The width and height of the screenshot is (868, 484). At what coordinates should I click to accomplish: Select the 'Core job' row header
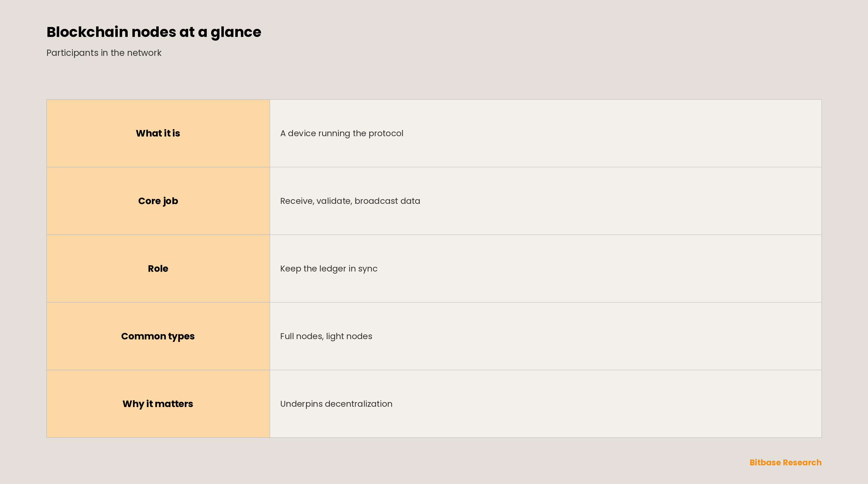(x=158, y=201)
